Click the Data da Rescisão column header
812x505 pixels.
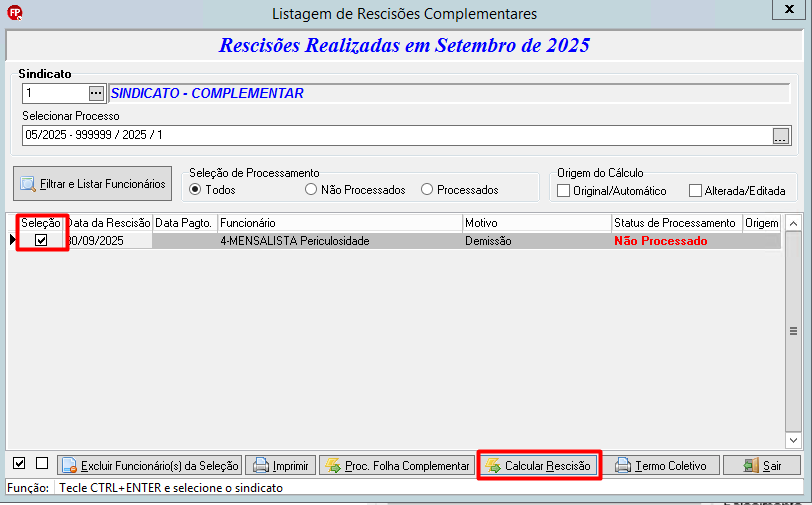(x=108, y=223)
